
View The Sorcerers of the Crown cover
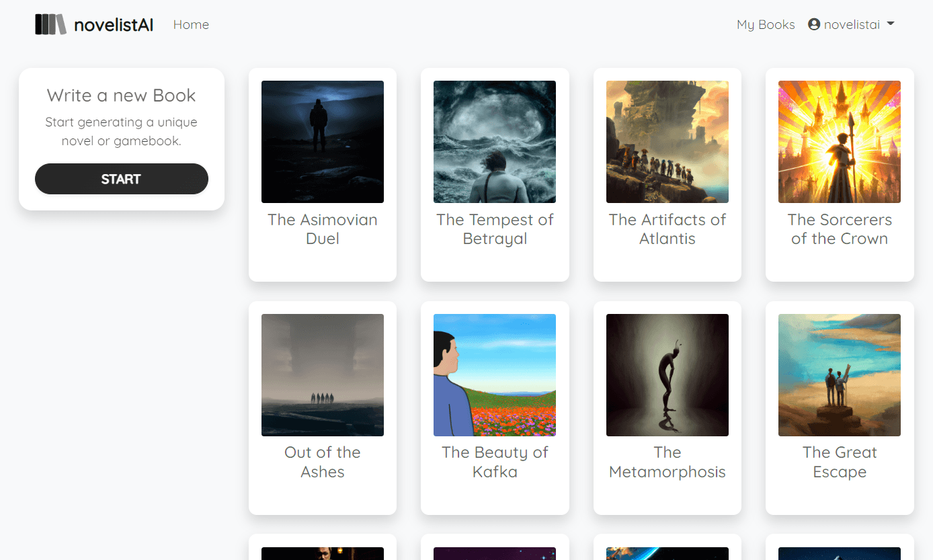click(x=840, y=142)
